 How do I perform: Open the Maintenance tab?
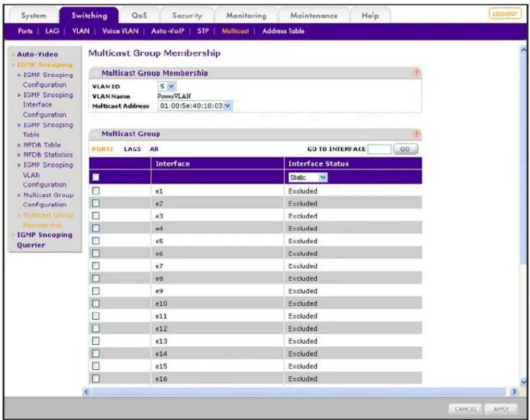[314, 15]
